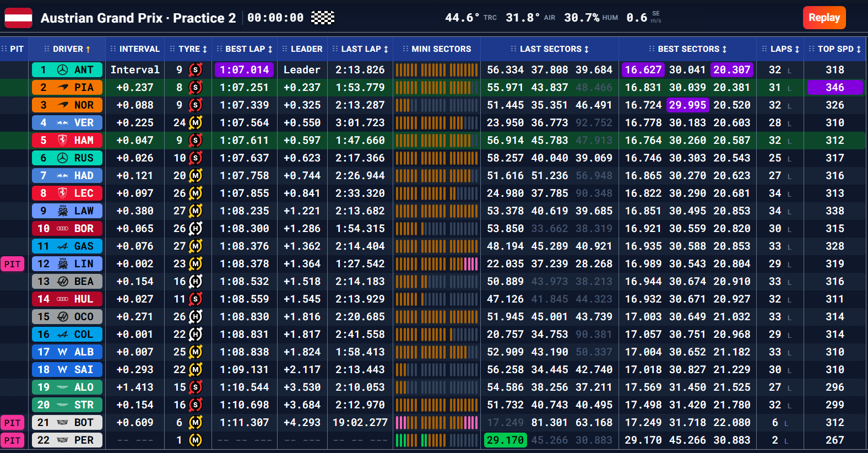The height and width of the screenshot is (453, 868).
Task: Sort by BEST LAP column arrows
Action: [x=270, y=49]
